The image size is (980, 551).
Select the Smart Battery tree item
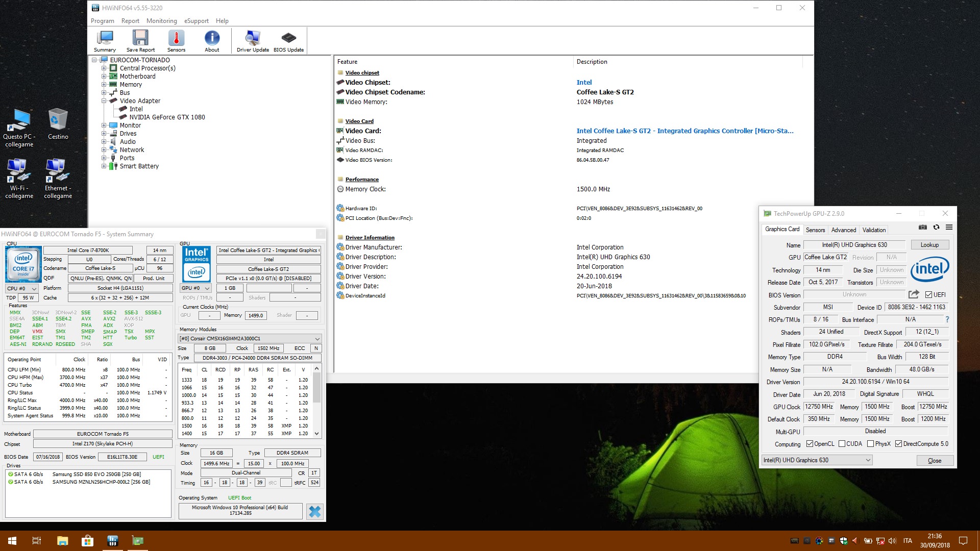click(x=139, y=166)
